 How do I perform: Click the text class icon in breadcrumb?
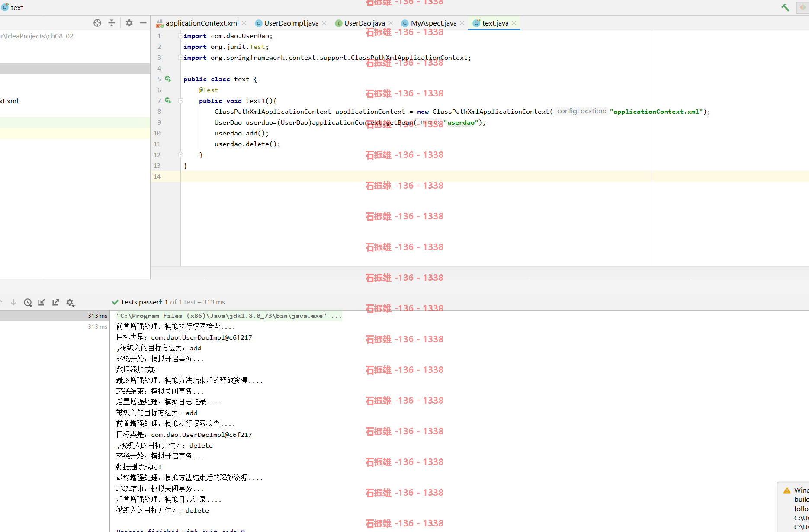(5, 7)
